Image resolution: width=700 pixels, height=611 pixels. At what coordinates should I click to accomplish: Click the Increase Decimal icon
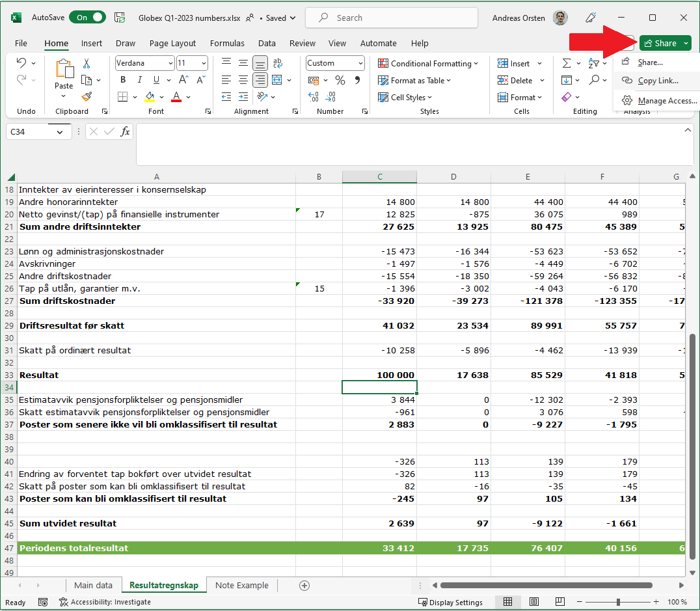tap(314, 96)
